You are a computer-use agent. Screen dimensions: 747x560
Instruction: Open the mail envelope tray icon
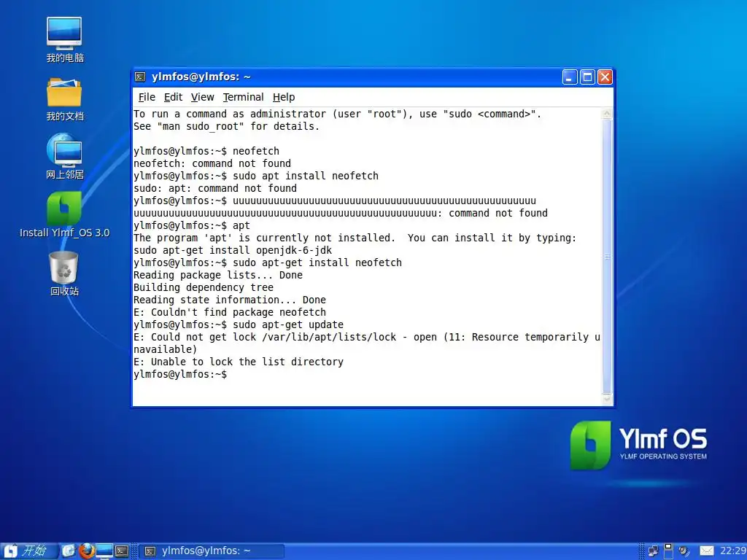coord(706,551)
